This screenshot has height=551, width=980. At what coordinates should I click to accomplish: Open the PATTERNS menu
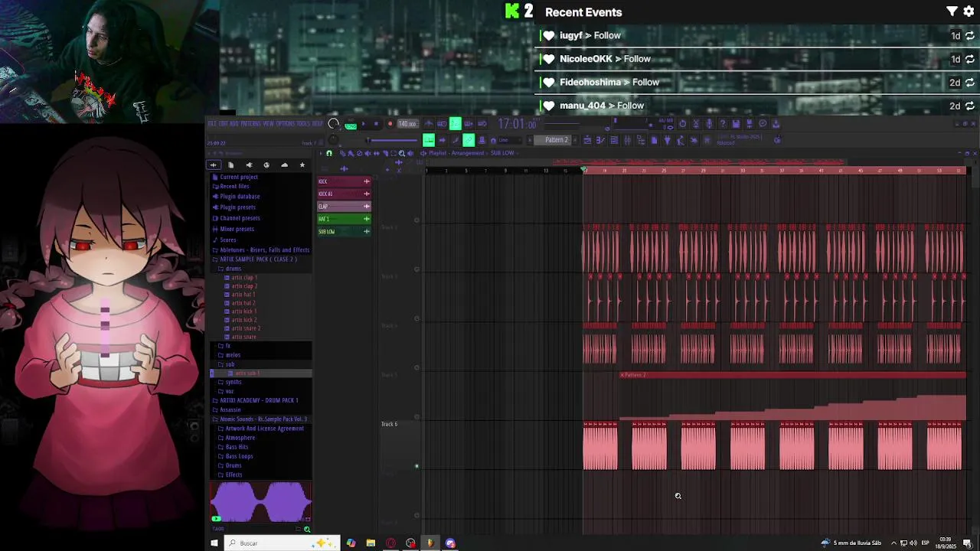pyautogui.click(x=250, y=123)
